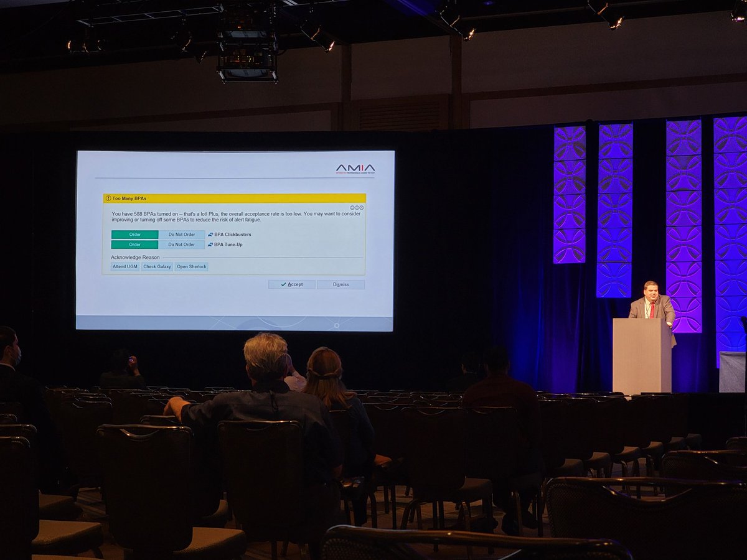Select Do Not Order for BPA Clickbusters
The image size is (747, 560).
click(182, 235)
